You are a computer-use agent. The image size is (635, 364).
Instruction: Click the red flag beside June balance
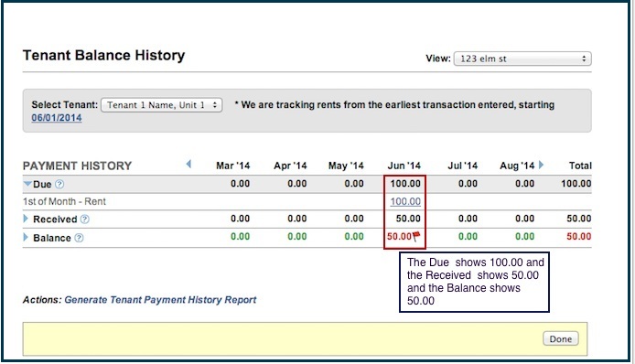pyautogui.click(x=416, y=237)
